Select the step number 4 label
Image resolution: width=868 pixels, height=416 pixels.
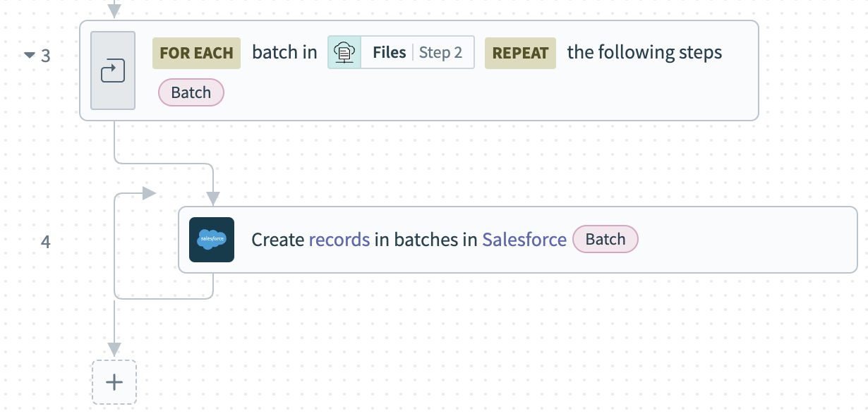click(46, 240)
